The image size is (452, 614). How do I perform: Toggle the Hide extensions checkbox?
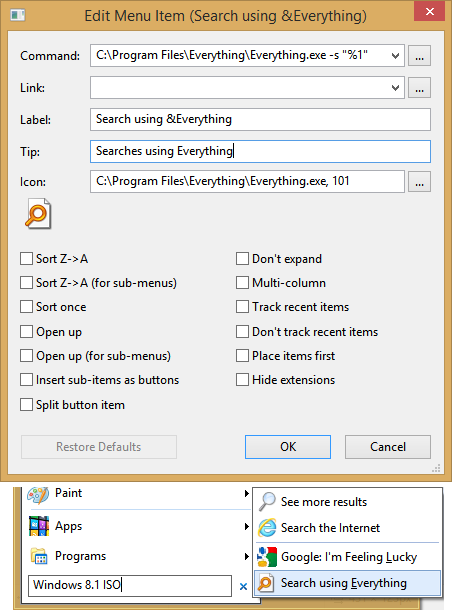(242, 379)
